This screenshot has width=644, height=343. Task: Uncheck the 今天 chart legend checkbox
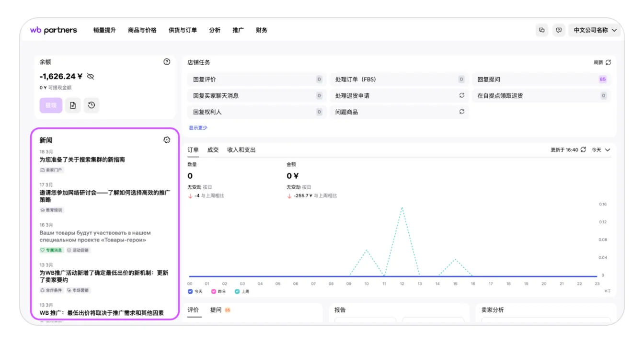point(190,291)
